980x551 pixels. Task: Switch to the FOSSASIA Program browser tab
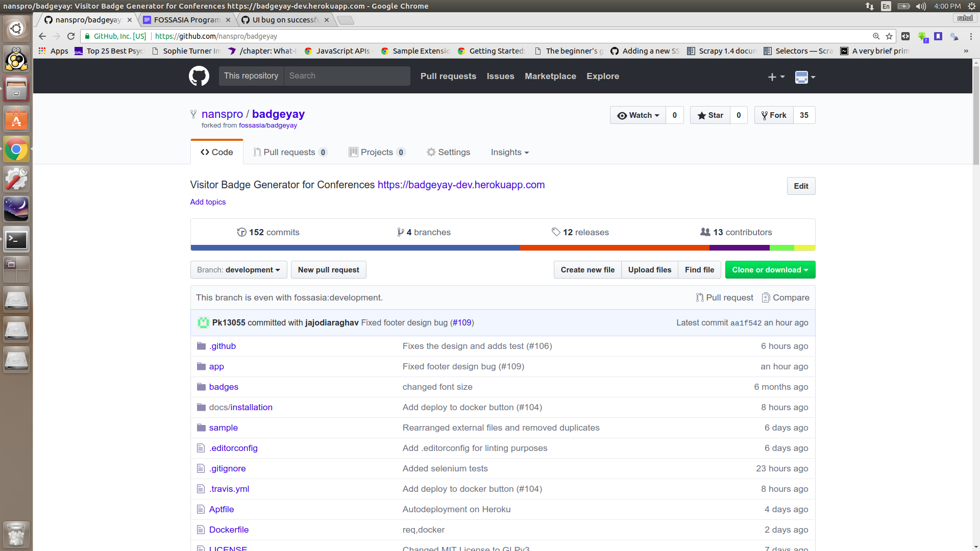[x=187, y=20]
